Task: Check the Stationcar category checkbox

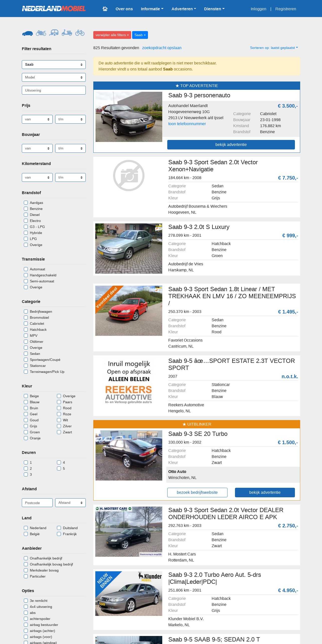Action: (x=26, y=366)
